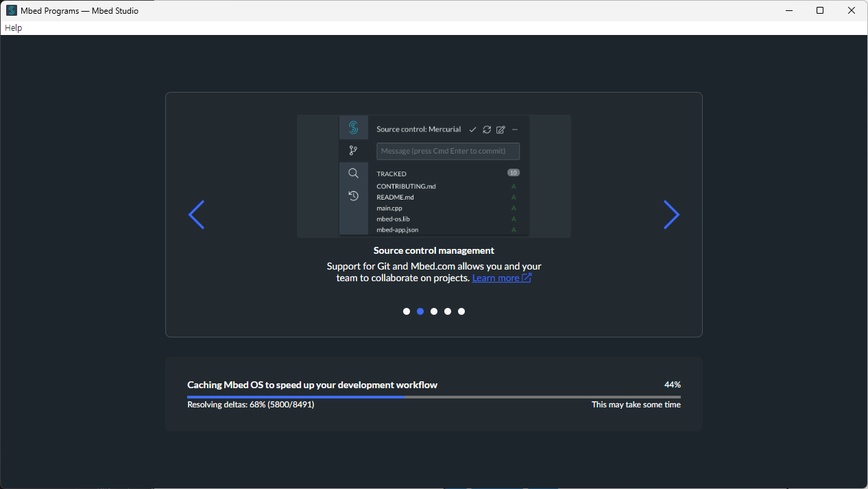
Task: Maximize the Mbed Studio window
Action: click(820, 10)
